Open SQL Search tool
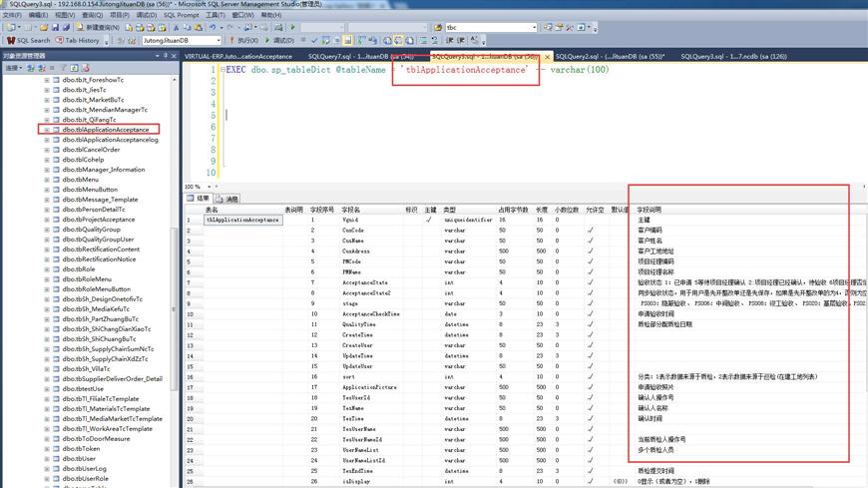 tap(29, 41)
